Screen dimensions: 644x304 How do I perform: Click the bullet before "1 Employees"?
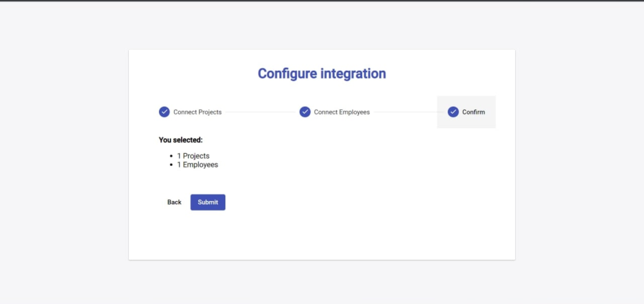171,165
